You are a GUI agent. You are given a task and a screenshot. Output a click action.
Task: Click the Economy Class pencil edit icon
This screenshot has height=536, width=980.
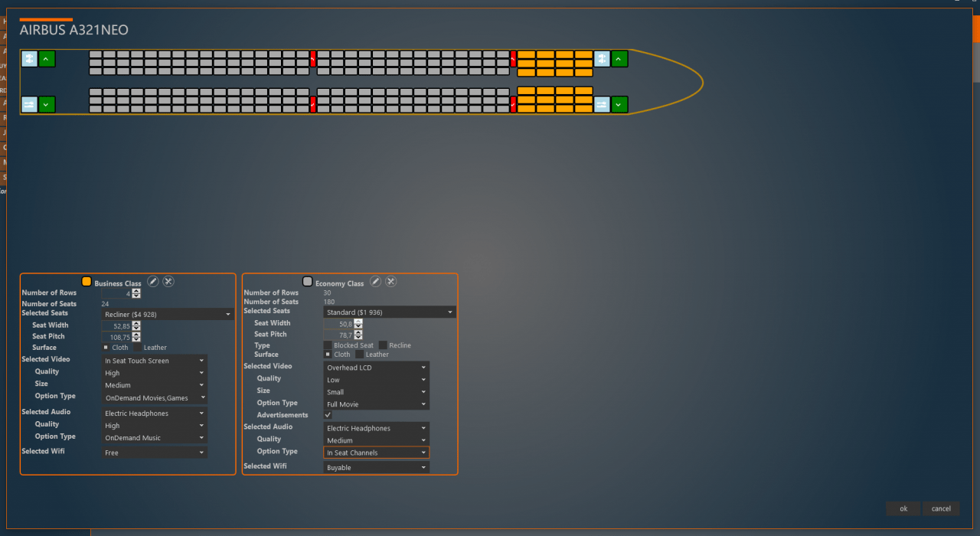(x=375, y=282)
